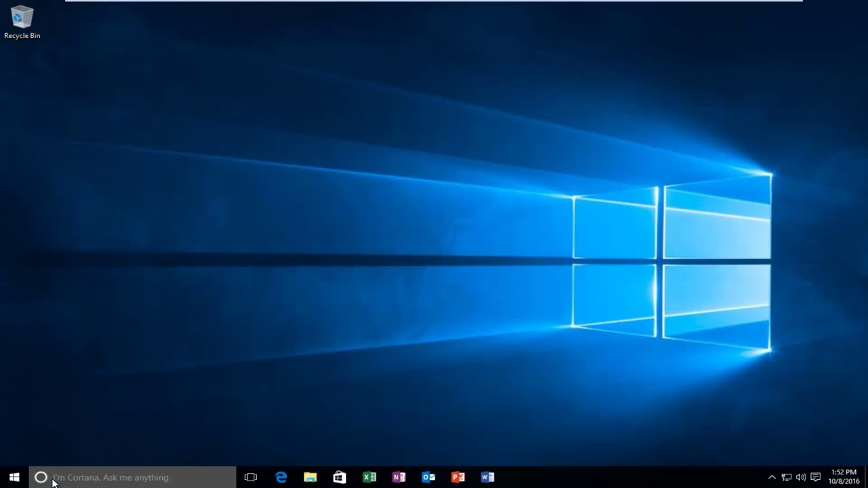Expand the hidden system tray icons
The height and width of the screenshot is (488, 868).
click(772, 477)
